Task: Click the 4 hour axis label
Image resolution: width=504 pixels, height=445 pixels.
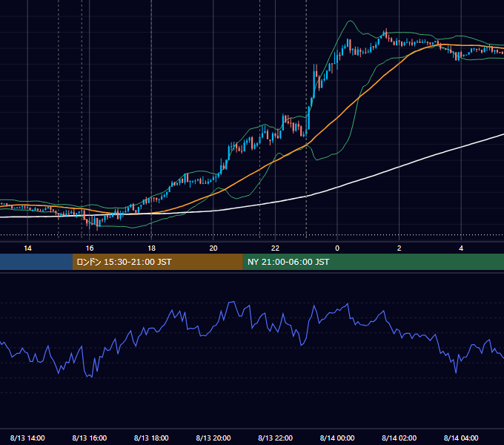Action: (461, 248)
